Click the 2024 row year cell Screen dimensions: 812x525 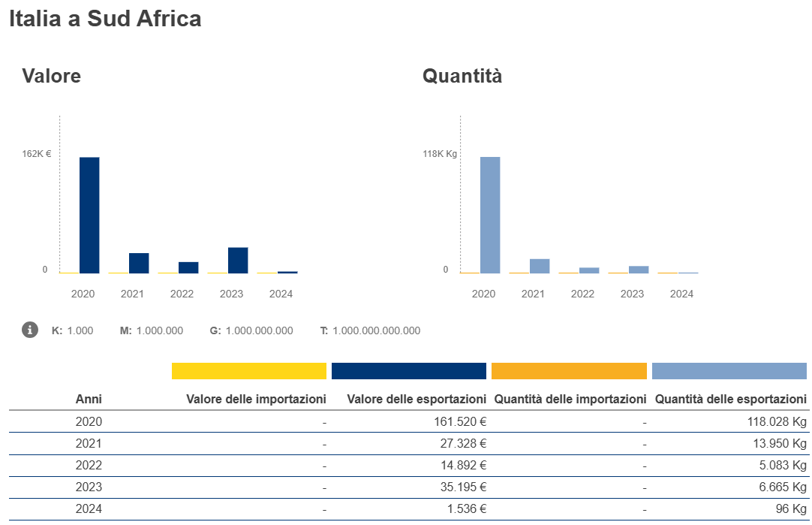click(x=89, y=509)
